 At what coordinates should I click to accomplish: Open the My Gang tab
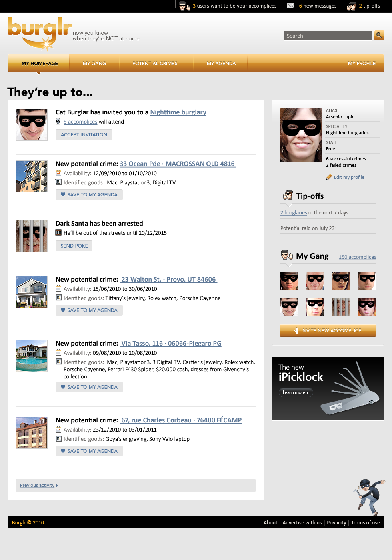[x=94, y=63]
